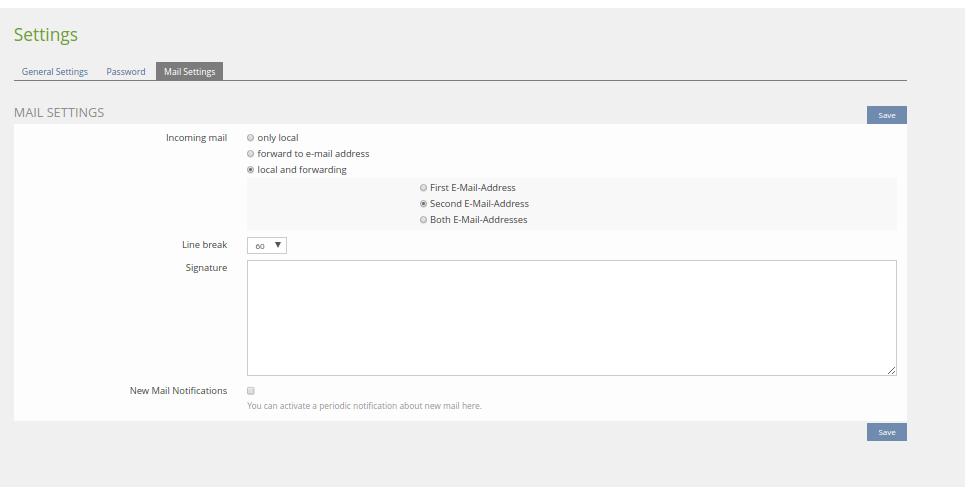Click the 'Line break' field label
The height and width of the screenshot is (487, 965).
[x=204, y=245]
